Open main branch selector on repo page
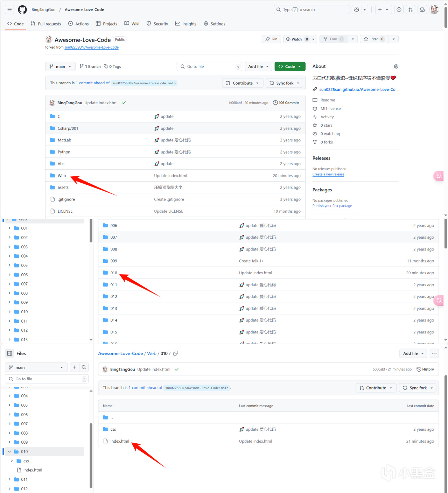 tap(60, 66)
